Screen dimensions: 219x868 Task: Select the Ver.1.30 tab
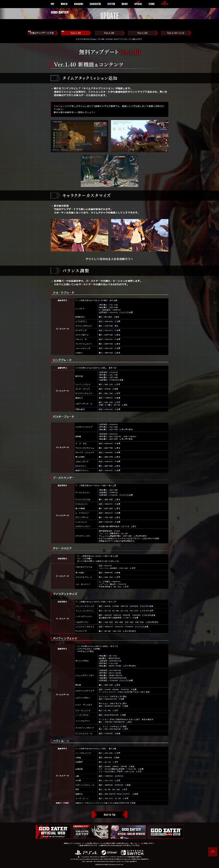click(x=109, y=33)
